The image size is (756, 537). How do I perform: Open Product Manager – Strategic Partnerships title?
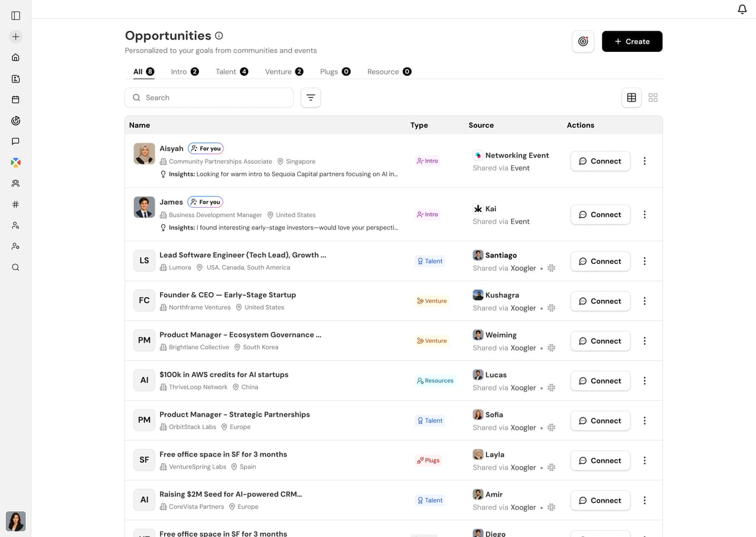[234, 414]
